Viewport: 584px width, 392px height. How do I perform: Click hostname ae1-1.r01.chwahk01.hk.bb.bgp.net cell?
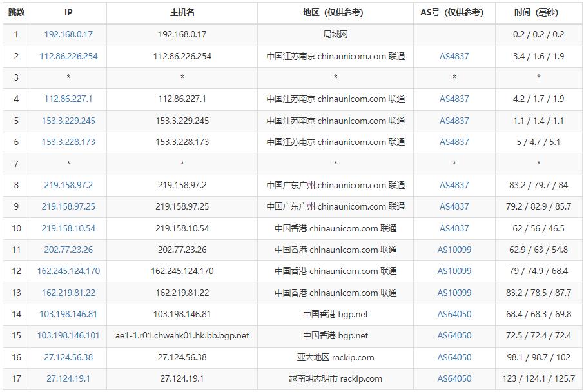pyautogui.click(x=182, y=335)
